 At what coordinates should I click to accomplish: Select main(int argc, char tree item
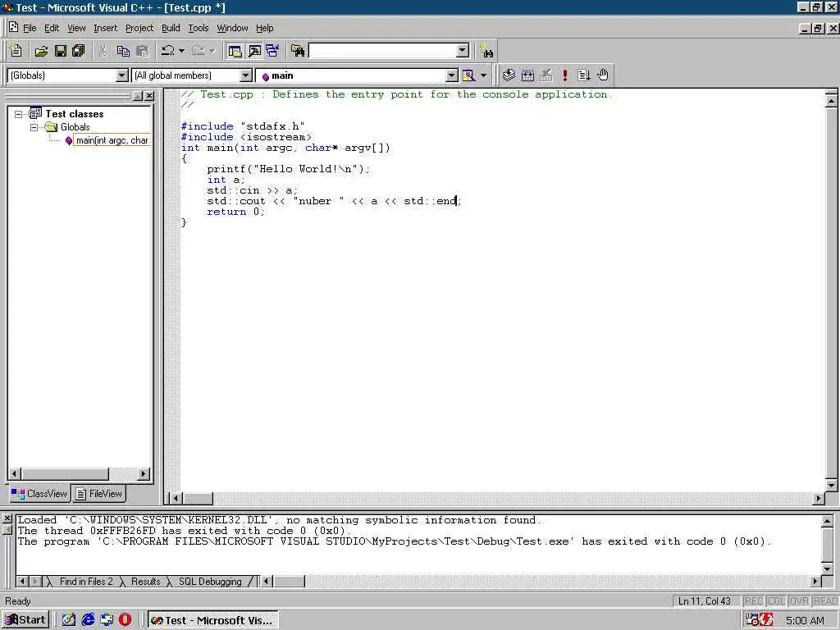[x=112, y=140]
